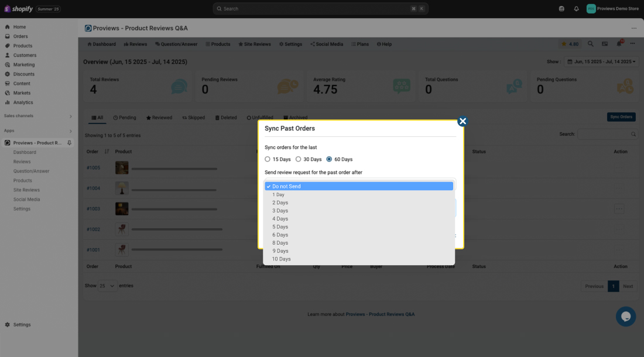
Task: Open Social Media under Proviews in sidebar
Action: tap(26, 200)
